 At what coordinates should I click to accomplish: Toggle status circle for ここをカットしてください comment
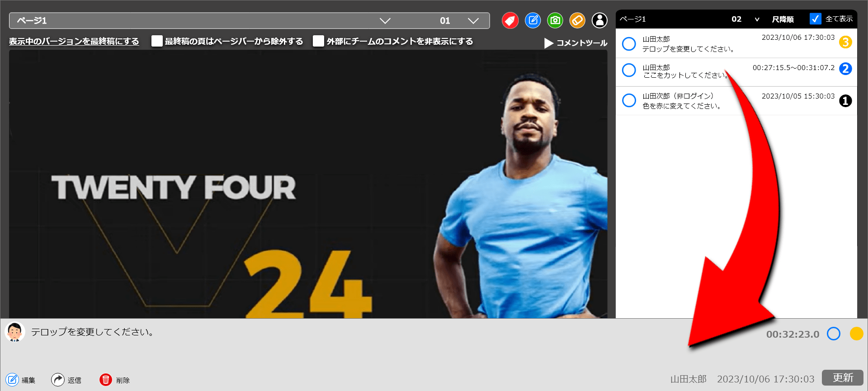[x=629, y=70]
